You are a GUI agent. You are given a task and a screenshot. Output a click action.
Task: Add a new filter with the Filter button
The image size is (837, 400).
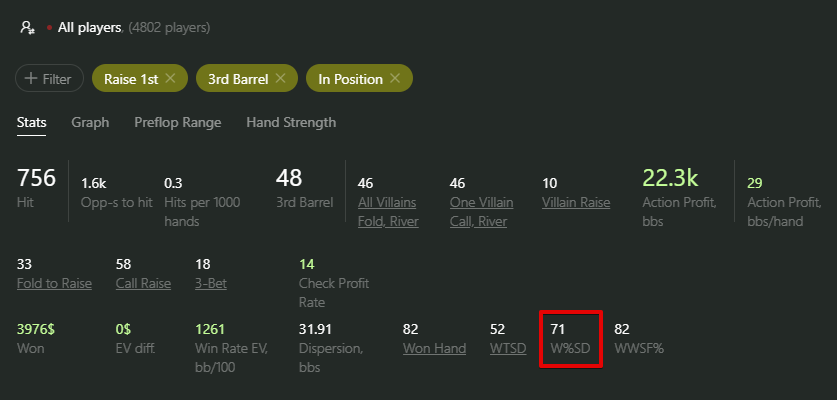pos(49,79)
